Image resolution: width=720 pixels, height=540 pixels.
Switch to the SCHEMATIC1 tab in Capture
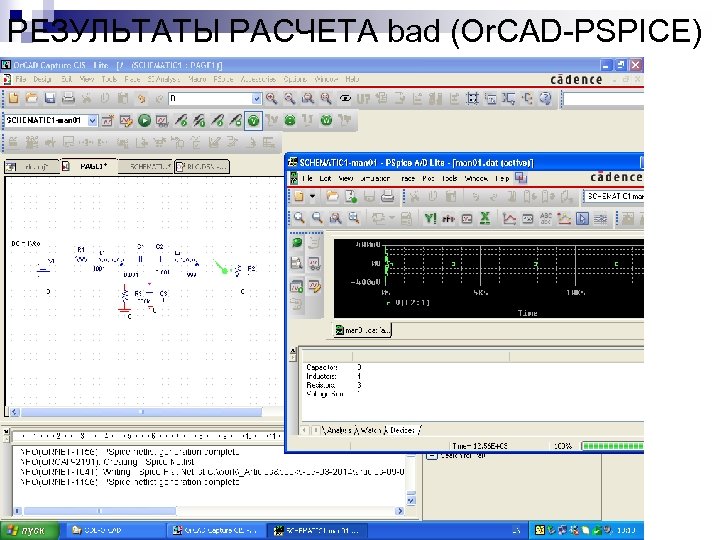146,166
